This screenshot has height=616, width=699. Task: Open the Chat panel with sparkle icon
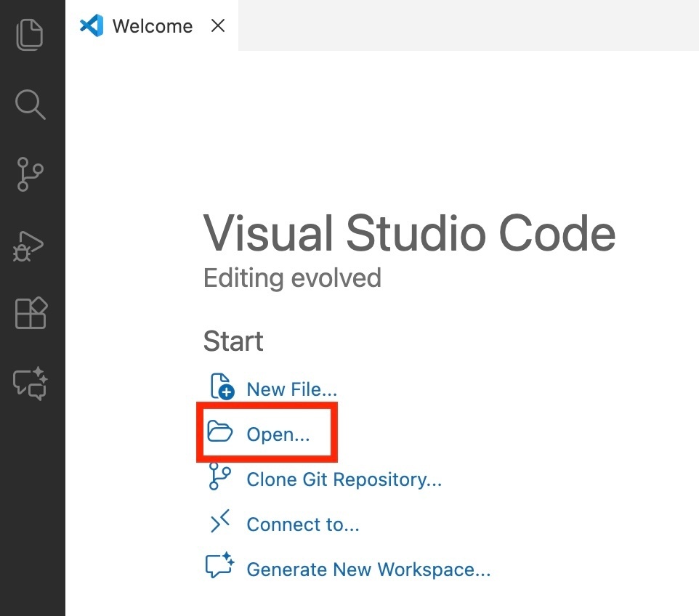(x=31, y=384)
